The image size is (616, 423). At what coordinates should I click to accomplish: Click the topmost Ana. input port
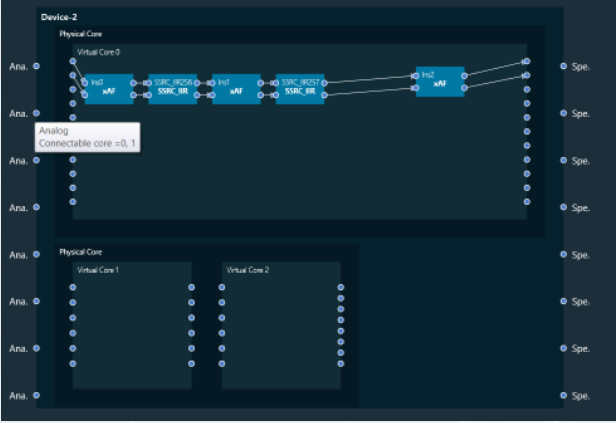coord(37,66)
